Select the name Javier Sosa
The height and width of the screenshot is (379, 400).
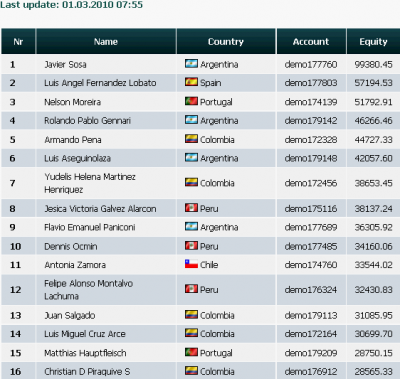point(65,64)
